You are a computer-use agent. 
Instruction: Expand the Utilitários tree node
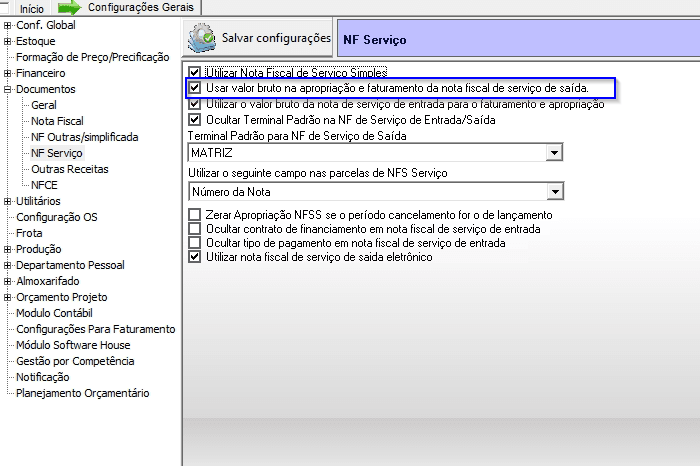coord(7,201)
